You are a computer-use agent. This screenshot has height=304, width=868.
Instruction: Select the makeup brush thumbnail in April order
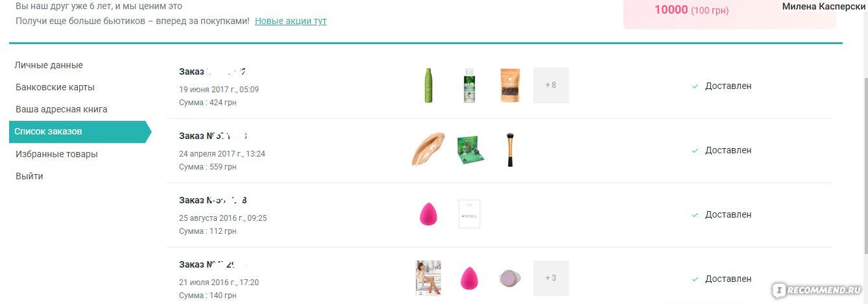coord(510,149)
